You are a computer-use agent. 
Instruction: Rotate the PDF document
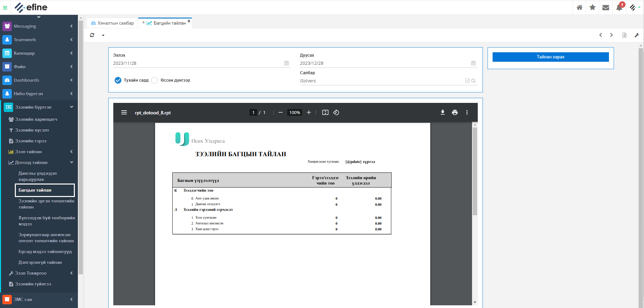336,112
